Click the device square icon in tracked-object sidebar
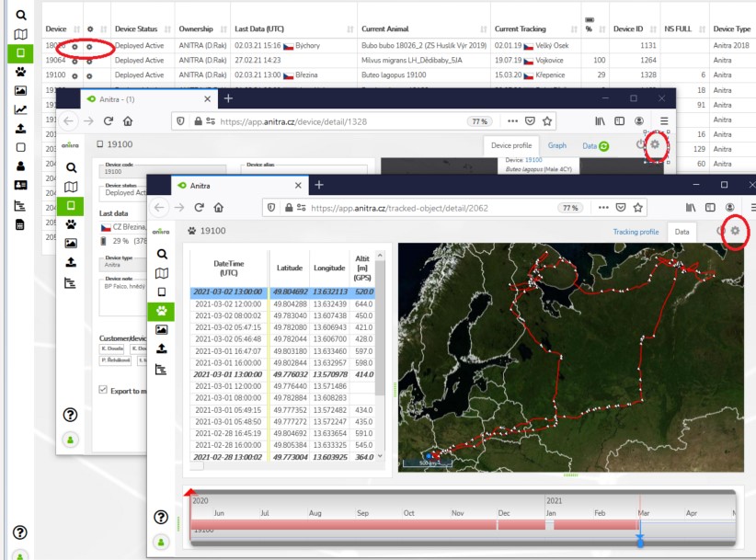Image resolution: width=756 pixels, height=560 pixels. (x=162, y=292)
